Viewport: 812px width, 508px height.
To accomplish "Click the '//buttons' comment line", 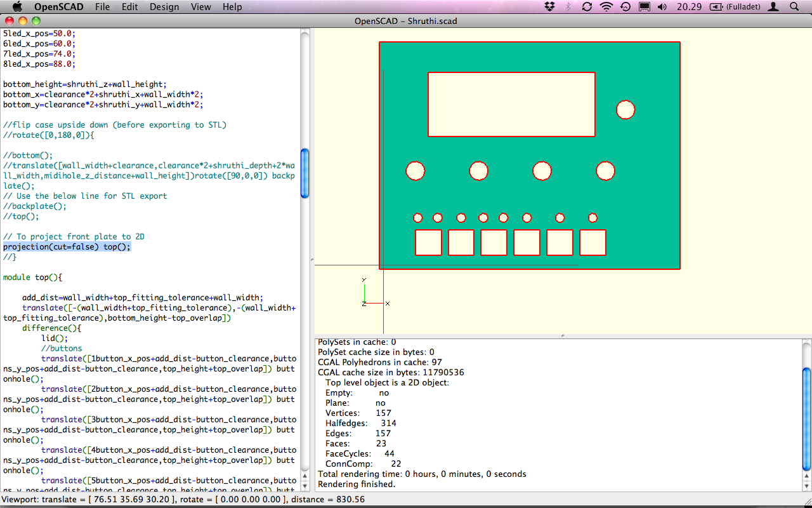I will click(x=62, y=349).
